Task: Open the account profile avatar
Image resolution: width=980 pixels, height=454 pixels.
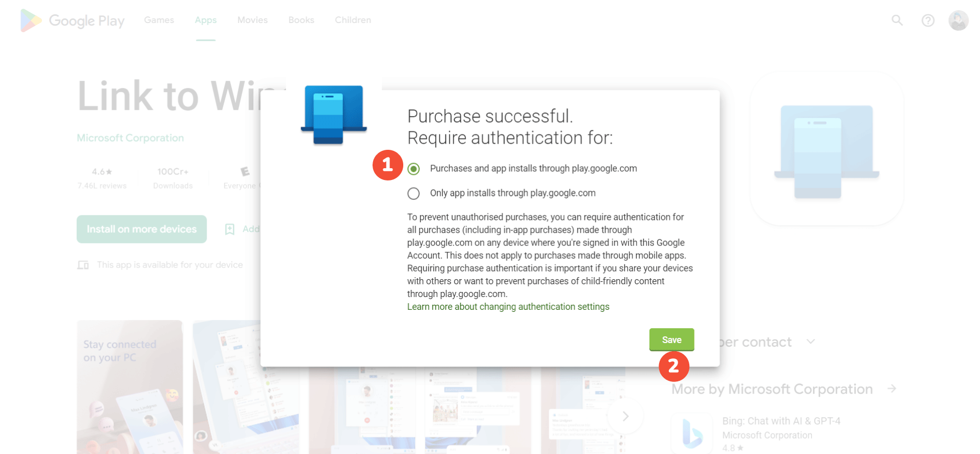Action: [958, 20]
